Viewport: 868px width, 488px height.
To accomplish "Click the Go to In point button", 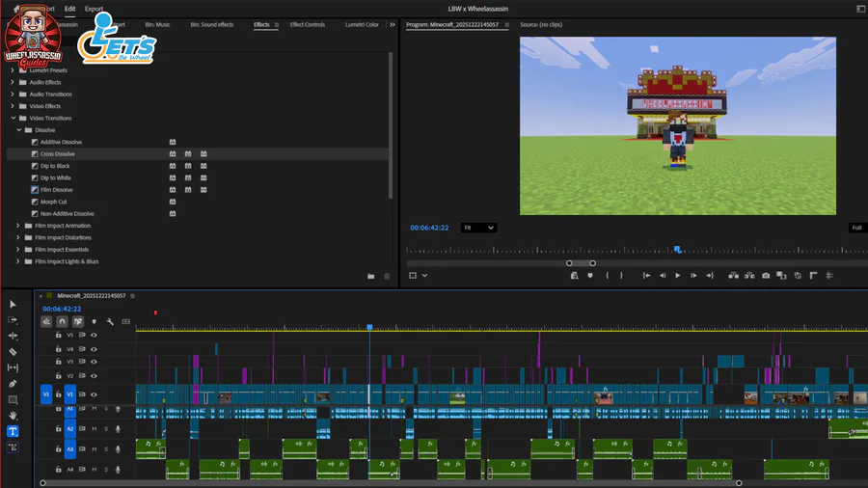I will coord(646,276).
